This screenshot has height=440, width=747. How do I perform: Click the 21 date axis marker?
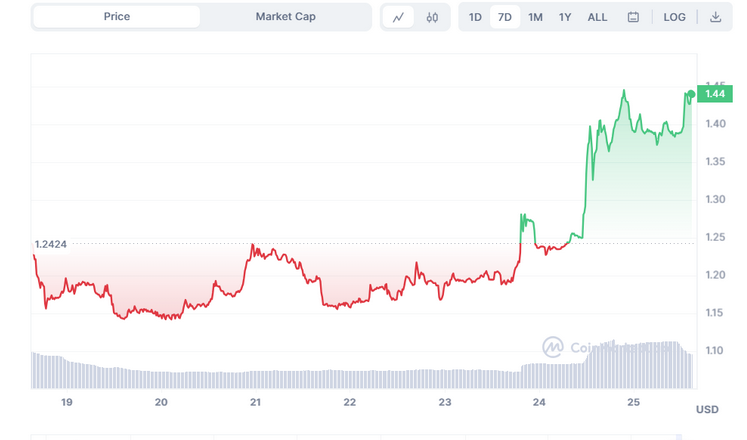255,402
